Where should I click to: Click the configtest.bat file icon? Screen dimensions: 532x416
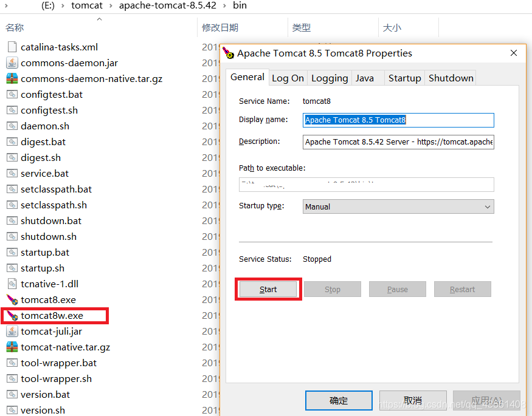(x=12, y=94)
